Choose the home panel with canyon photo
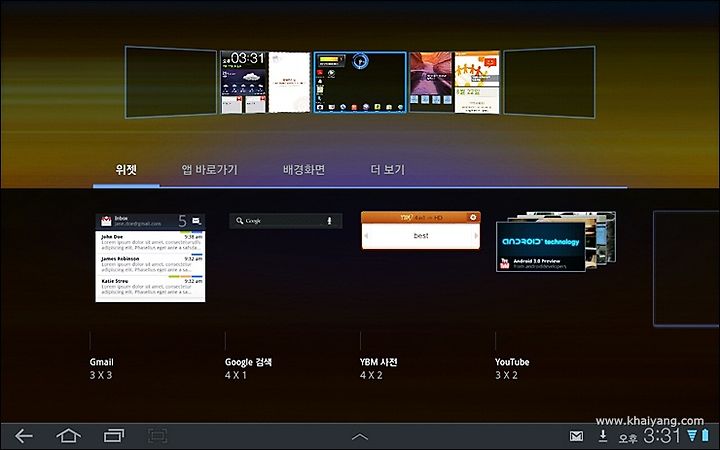720x450 pixels. click(455, 82)
